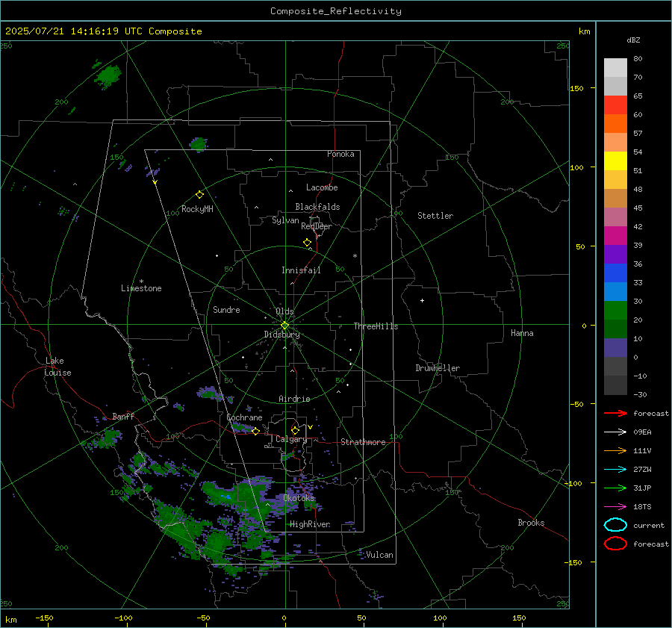672x628 pixels.
Task: Click the Airdrie label
Action: (x=294, y=399)
